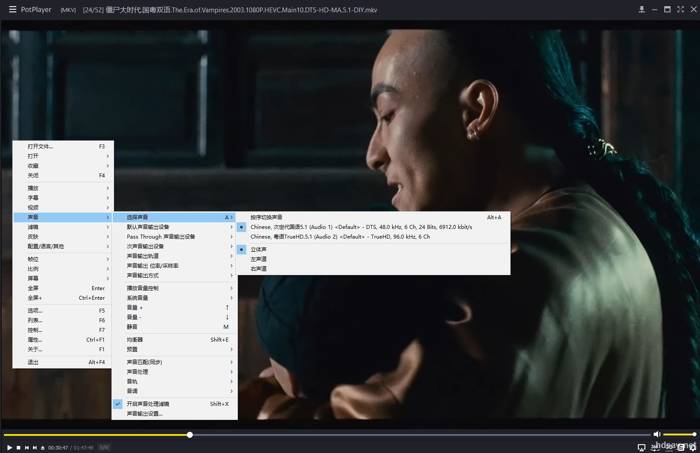Expand 声音匹配(同步) sync submenu
Viewport: 700px width, 453px height.
click(x=175, y=362)
